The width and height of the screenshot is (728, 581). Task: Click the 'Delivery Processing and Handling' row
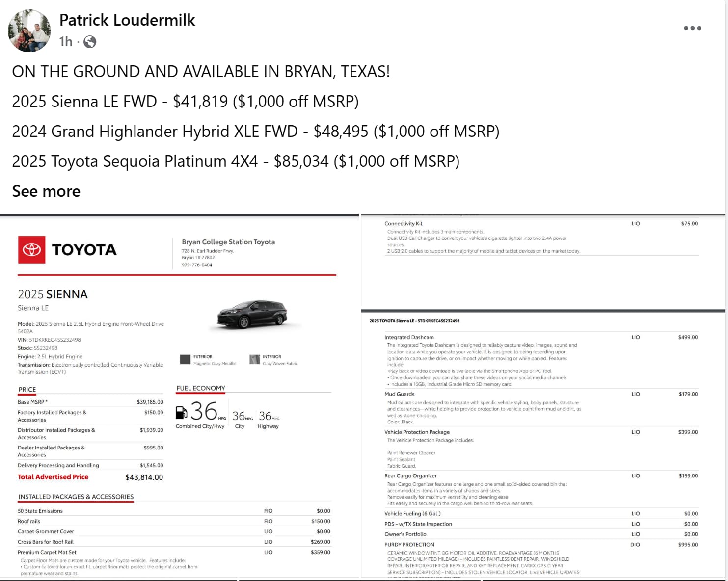pos(90,465)
